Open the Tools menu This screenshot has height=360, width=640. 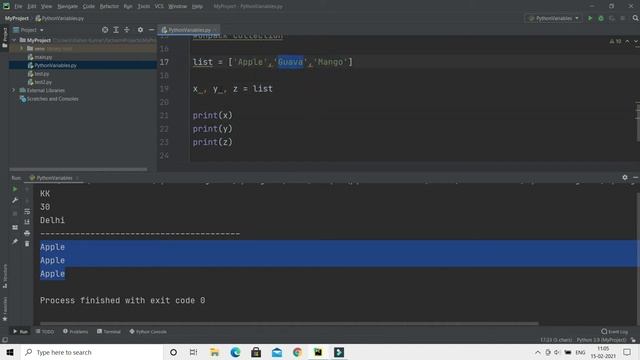(x=144, y=7)
